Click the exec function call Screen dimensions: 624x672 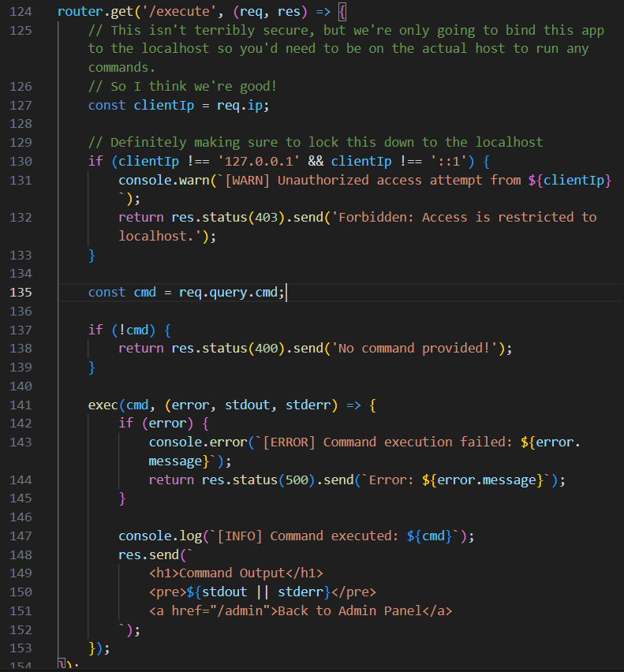pos(103,405)
